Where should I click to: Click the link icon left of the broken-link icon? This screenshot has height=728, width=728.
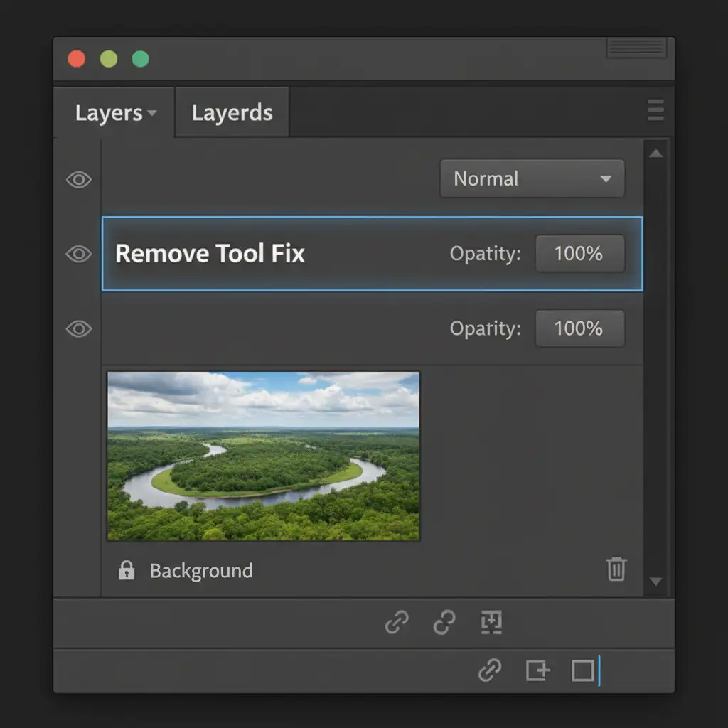(397, 623)
